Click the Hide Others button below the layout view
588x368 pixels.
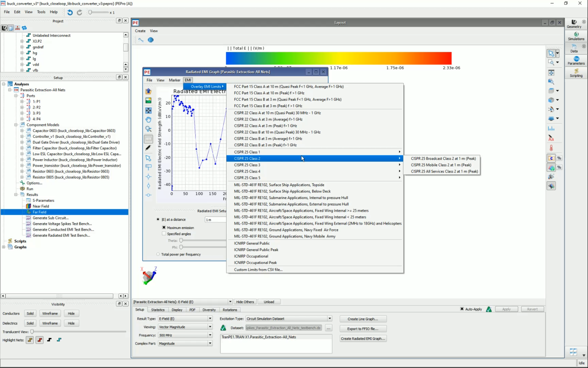(x=245, y=302)
